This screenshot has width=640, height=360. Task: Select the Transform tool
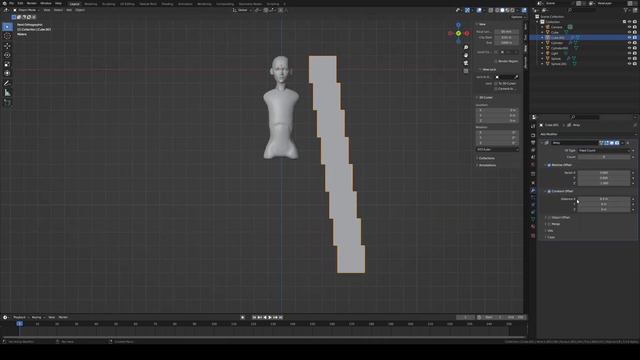click(7, 73)
